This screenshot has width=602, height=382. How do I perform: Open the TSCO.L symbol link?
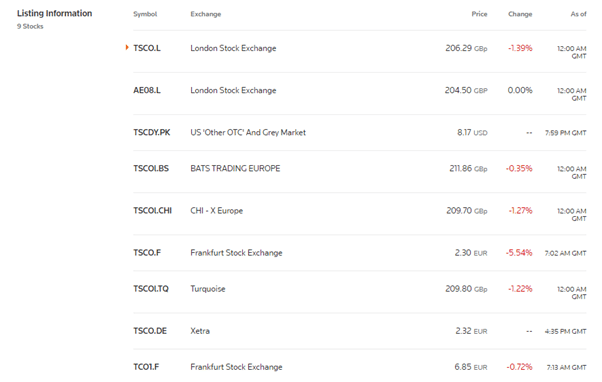(x=147, y=48)
